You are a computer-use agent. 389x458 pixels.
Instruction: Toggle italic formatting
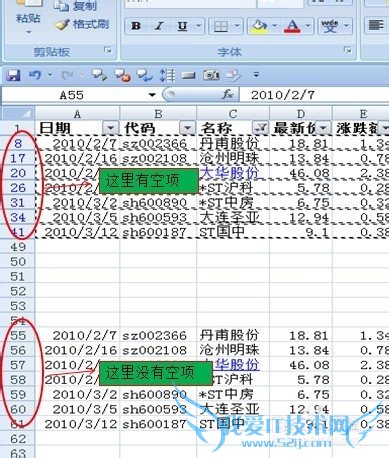click(159, 26)
